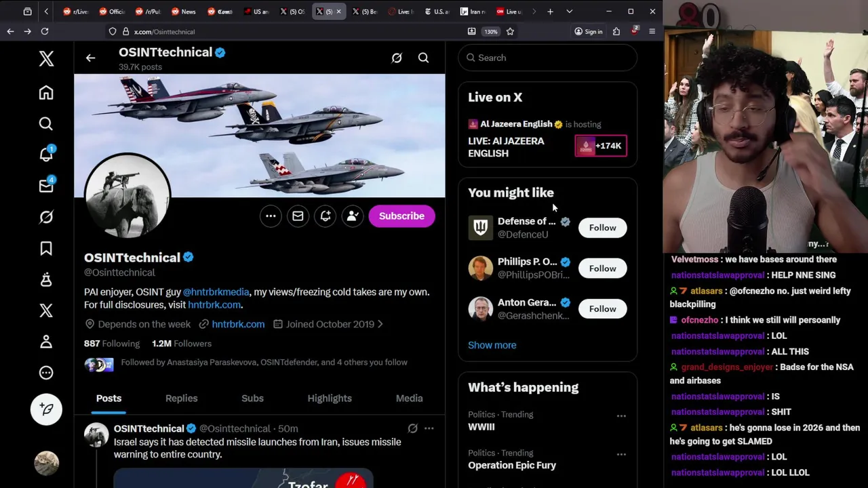This screenshot has height=488, width=868.
Task: Open Notifications bell in sidebar
Action: point(46,155)
